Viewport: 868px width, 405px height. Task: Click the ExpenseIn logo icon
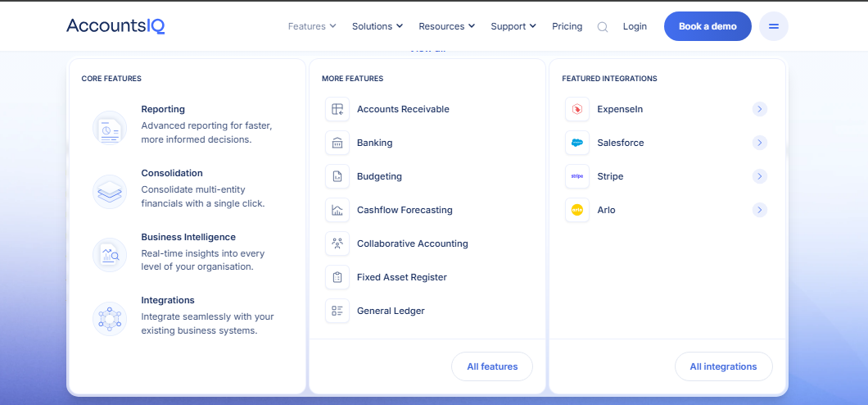point(577,109)
